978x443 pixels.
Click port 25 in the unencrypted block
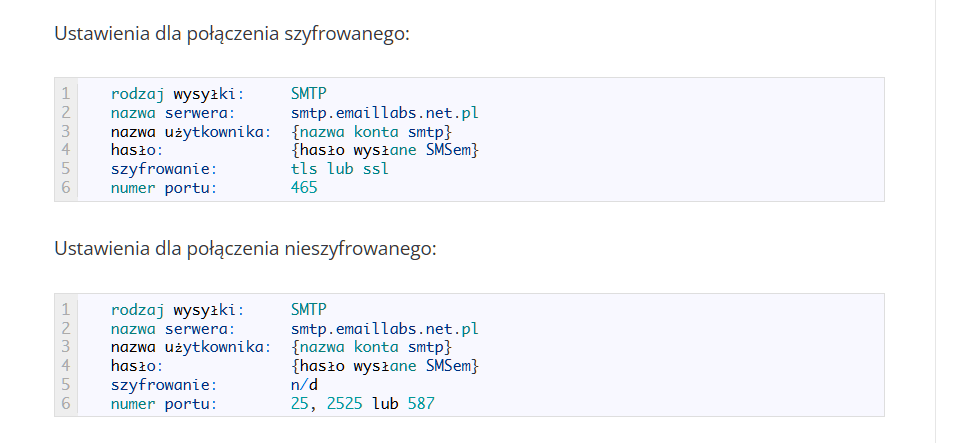pos(299,403)
